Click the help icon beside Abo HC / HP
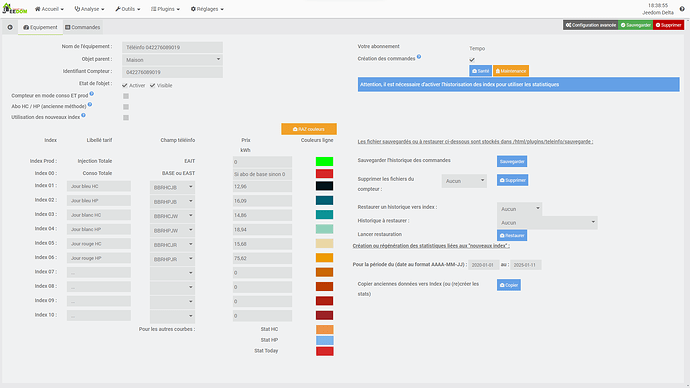 (x=90, y=105)
